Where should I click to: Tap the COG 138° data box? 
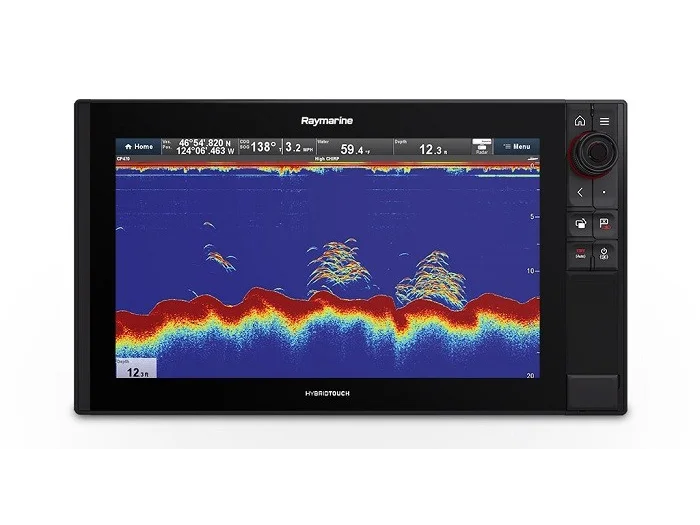pos(258,146)
